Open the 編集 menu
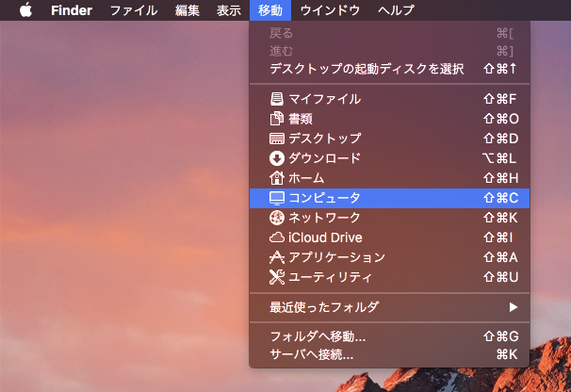571x392 pixels. point(188,10)
